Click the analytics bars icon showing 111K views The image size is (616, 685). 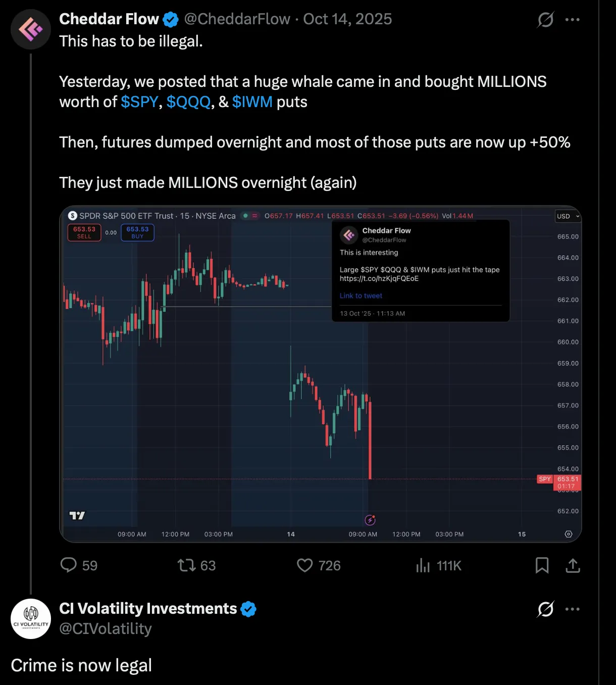423,566
